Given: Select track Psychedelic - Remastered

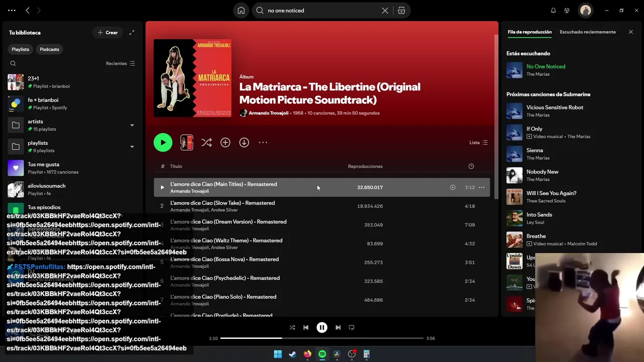Looking at the screenshot, I should coord(322,281).
